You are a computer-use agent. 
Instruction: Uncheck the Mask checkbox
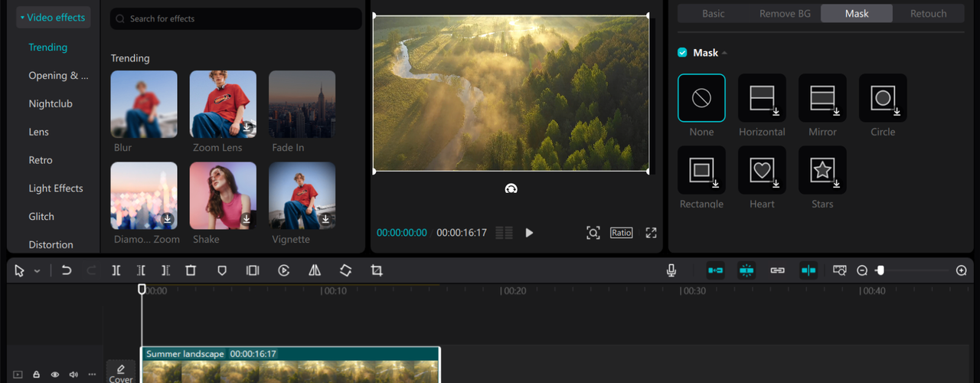point(682,53)
